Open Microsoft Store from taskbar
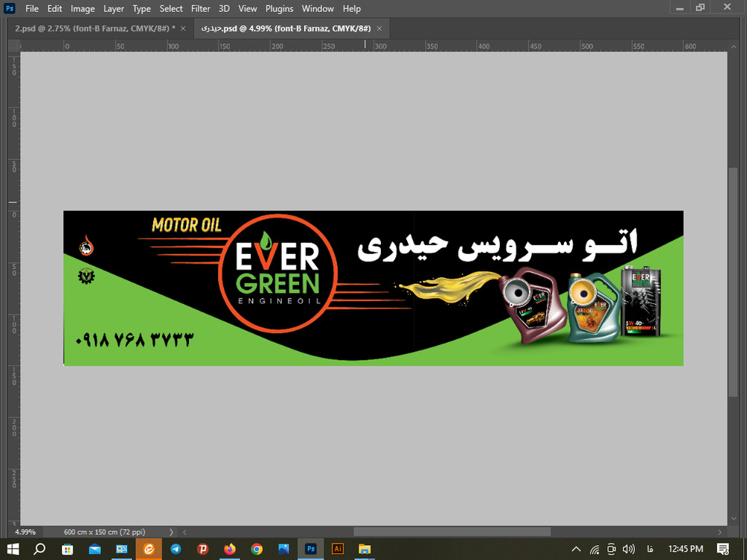The height and width of the screenshot is (560, 747). click(x=67, y=549)
